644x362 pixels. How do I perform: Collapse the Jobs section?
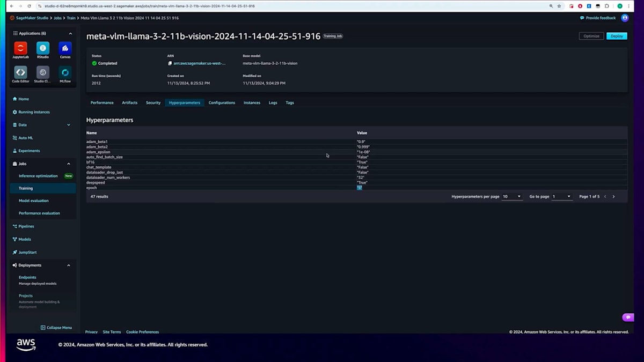click(69, 164)
